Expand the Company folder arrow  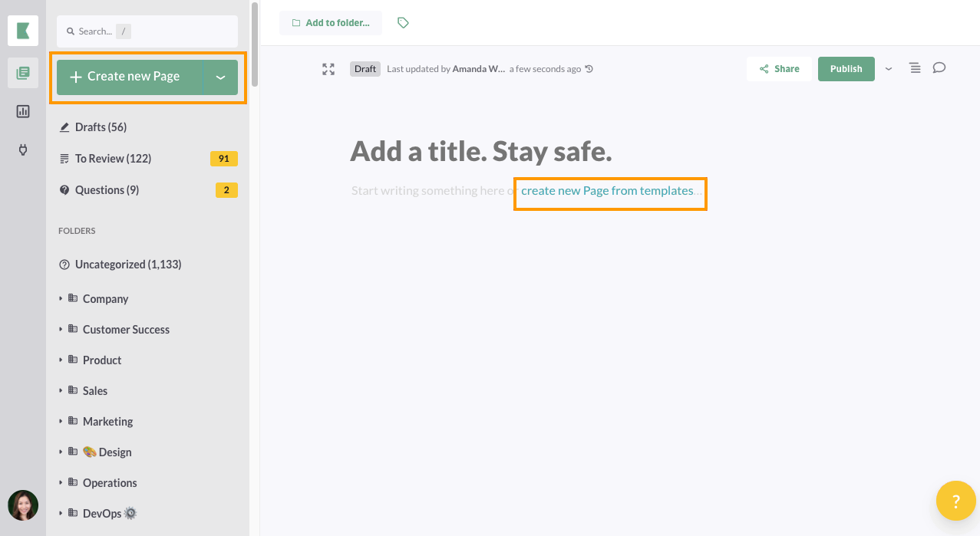coord(61,298)
